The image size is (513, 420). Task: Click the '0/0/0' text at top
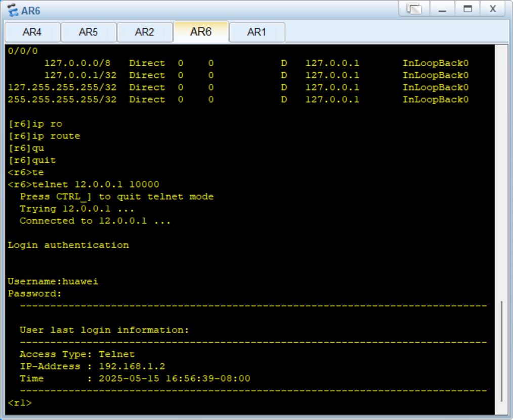23,51
